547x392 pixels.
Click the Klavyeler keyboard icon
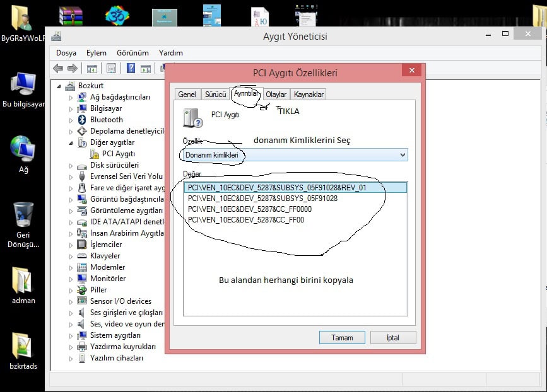[81, 256]
